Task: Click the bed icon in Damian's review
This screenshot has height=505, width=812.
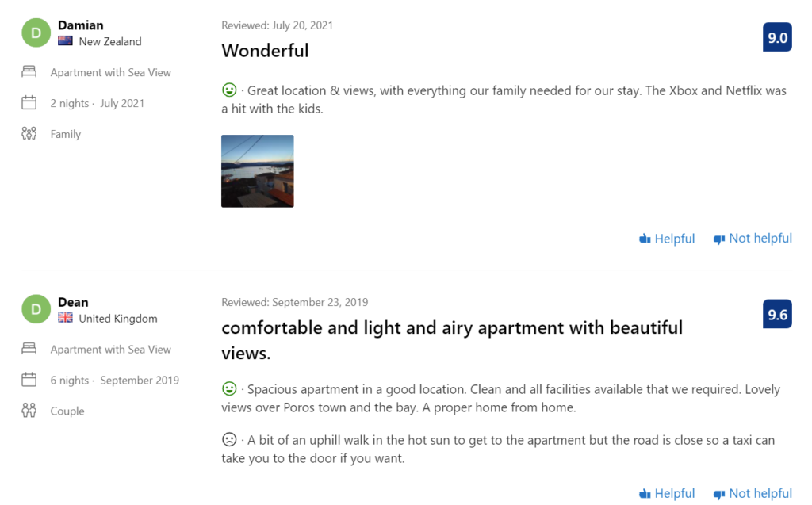Action: tap(29, 72)
